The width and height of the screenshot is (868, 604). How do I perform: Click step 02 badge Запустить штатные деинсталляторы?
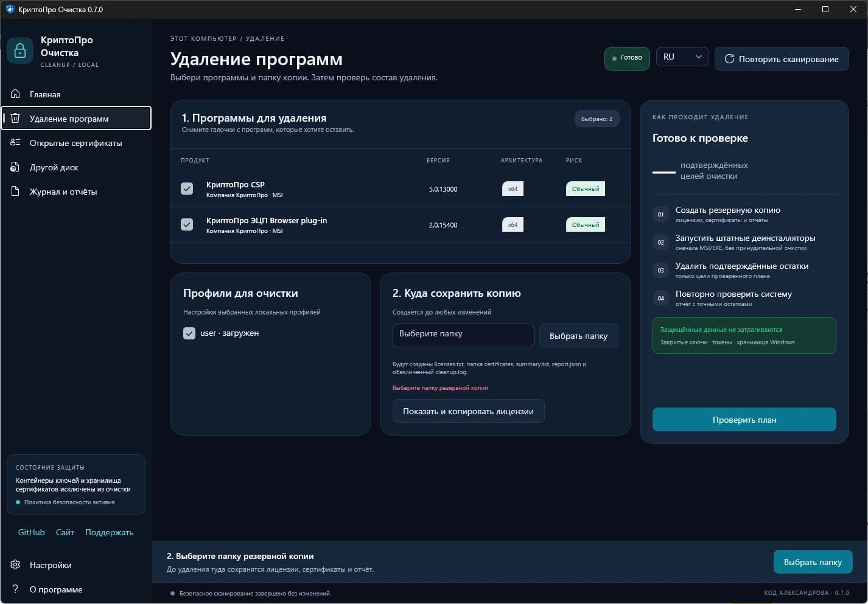click(660, 242)
